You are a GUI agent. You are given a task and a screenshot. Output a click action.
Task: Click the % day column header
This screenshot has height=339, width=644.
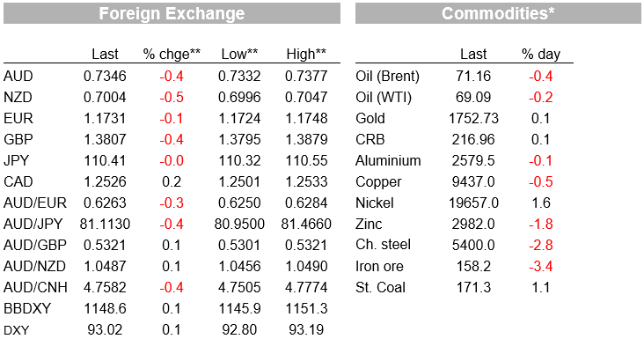(x=541, y=55)
